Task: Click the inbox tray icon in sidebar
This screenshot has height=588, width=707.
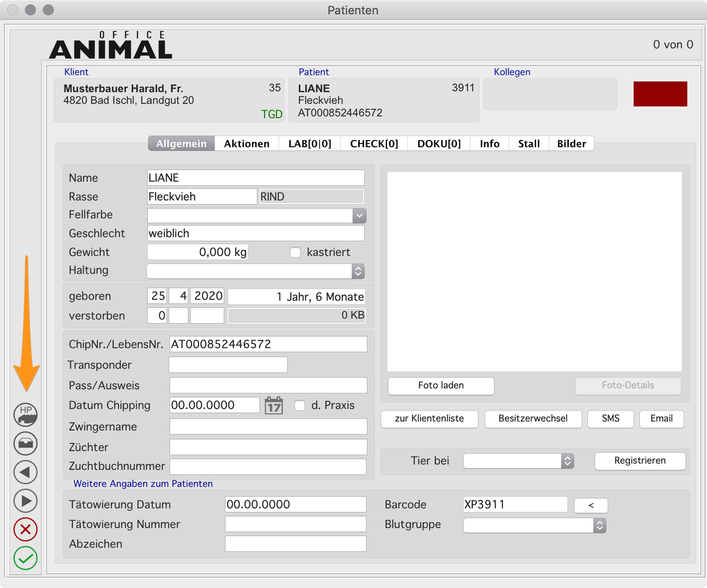Action: pos(26,443)
